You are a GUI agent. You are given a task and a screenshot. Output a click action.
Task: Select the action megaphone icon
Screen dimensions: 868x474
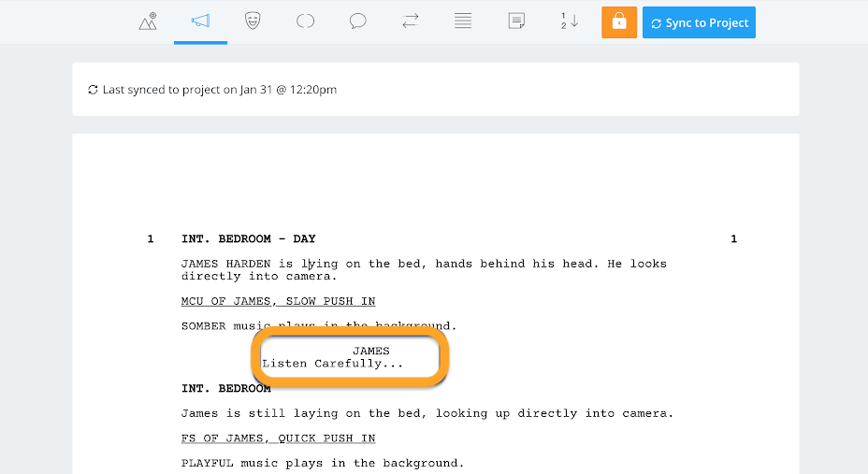200,21
